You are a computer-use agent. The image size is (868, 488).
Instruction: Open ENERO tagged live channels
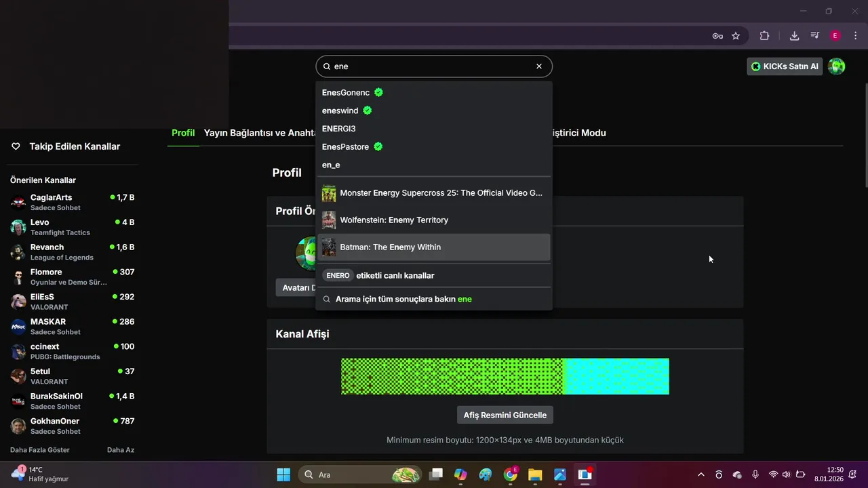[x=434, y=276]
